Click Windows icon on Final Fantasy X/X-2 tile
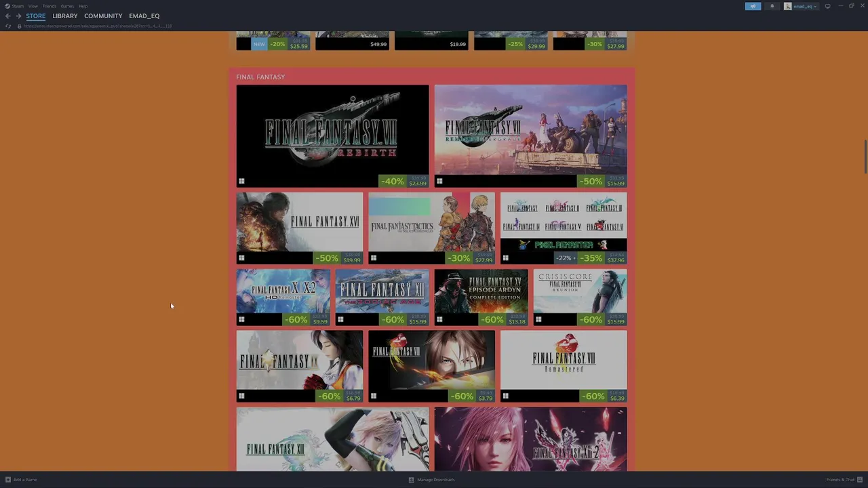This screenshot has width=868, height=488. (x=241, y=319)
